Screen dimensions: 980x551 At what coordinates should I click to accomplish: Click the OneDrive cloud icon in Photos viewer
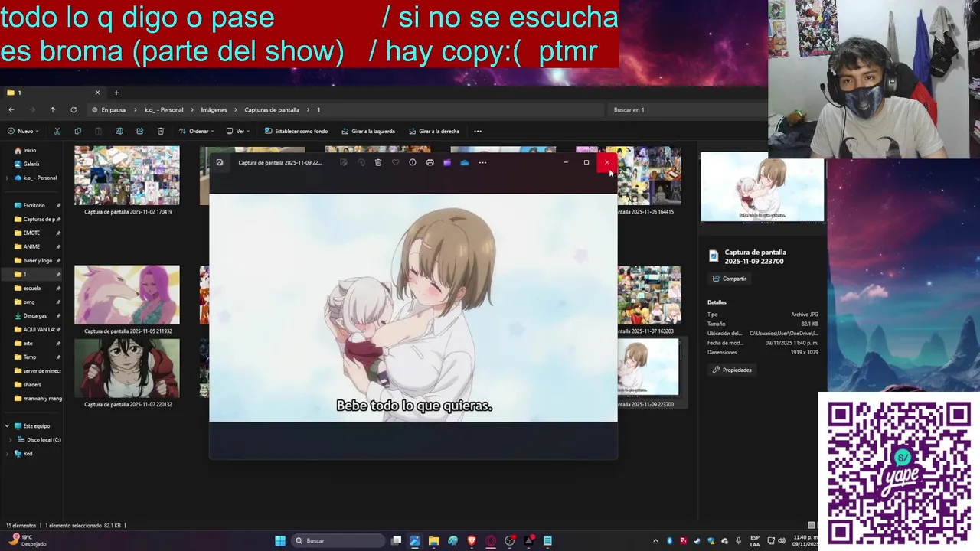465,162
